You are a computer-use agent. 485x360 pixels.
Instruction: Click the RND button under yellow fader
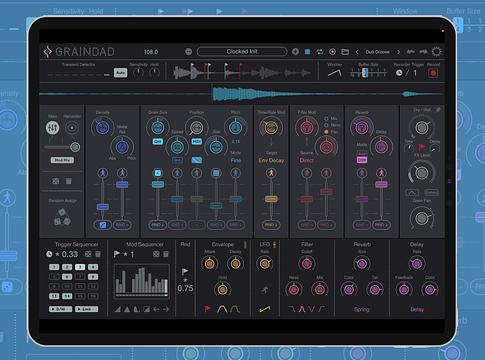click(271, 225)
